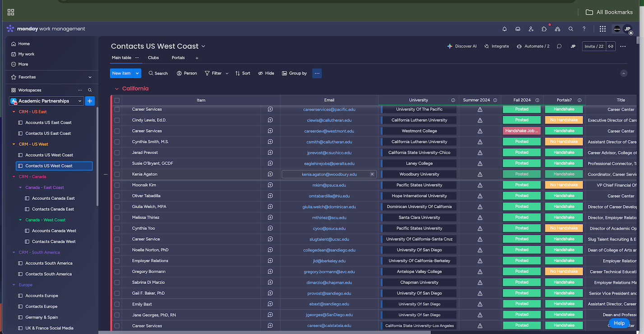The width and height of the screenshot is (644, 334).
Task: Open the Integrate button
Action: coord(496,46)
